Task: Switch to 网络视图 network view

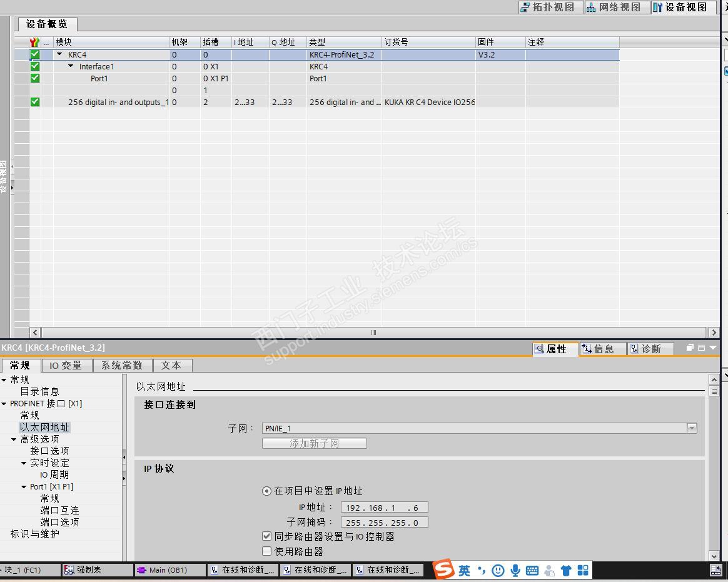Action: pos(616,7)
